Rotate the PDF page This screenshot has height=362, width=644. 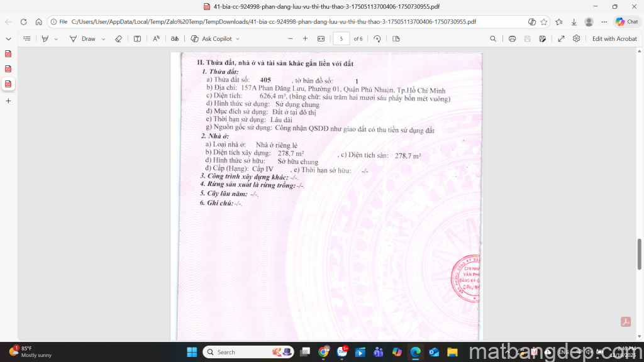(377, 38)
